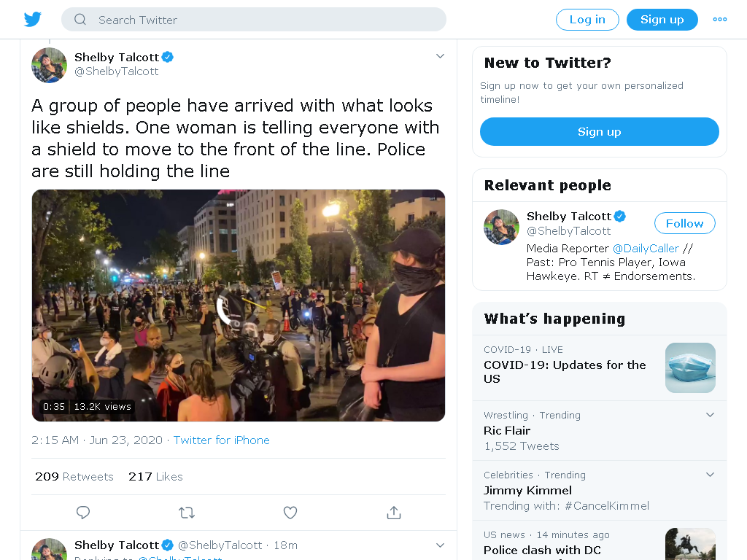Like the tweet with the heart icon
The width and height of the screenshot is (747, 560).
coord(290,513)
